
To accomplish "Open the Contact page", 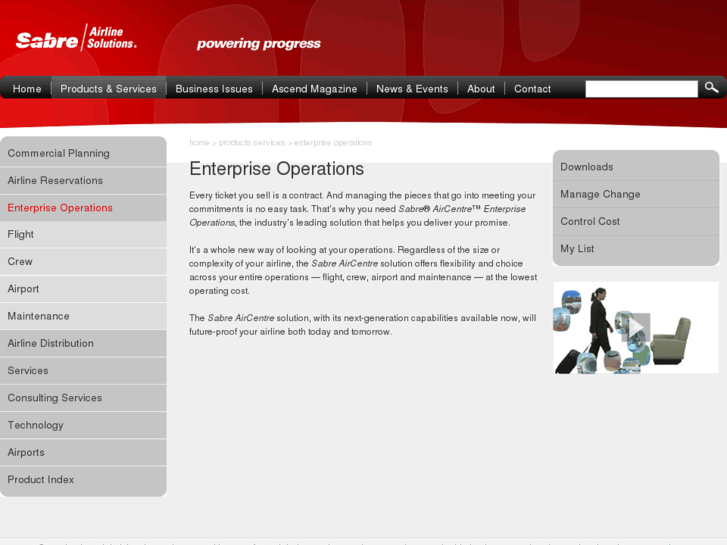I will pyautogui.click(x=532, y=89).
